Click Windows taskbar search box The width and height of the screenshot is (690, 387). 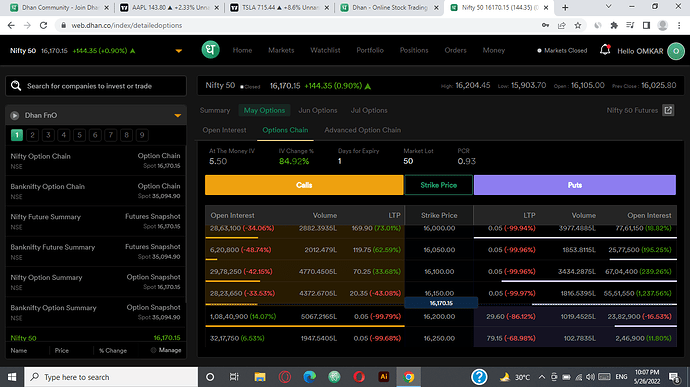tap(111, 377)
